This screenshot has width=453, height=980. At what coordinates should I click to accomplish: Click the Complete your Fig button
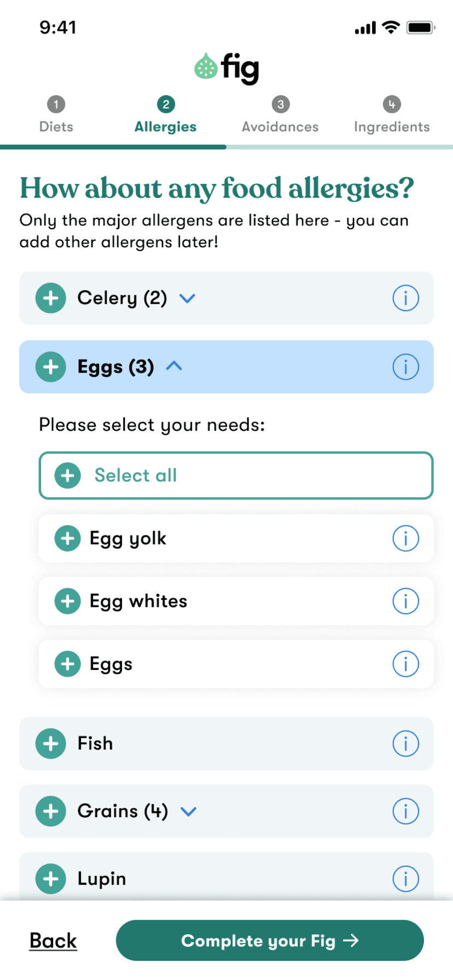pos(270,940)
